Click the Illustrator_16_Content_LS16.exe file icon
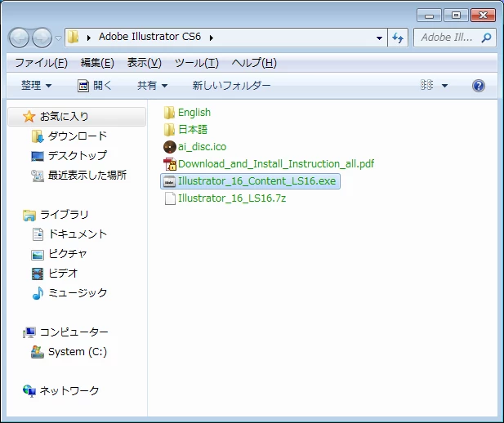This screenshot has height=423, width=504. coord(169,181)
